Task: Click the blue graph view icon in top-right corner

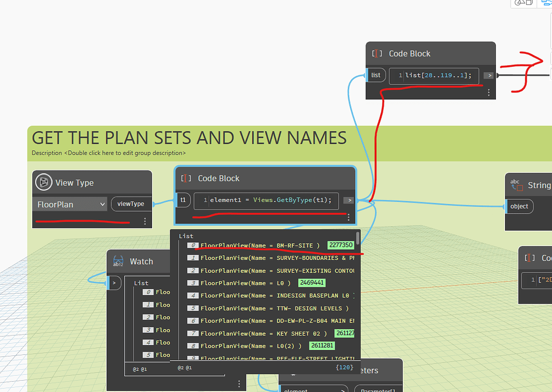Action: click(547, 3)
